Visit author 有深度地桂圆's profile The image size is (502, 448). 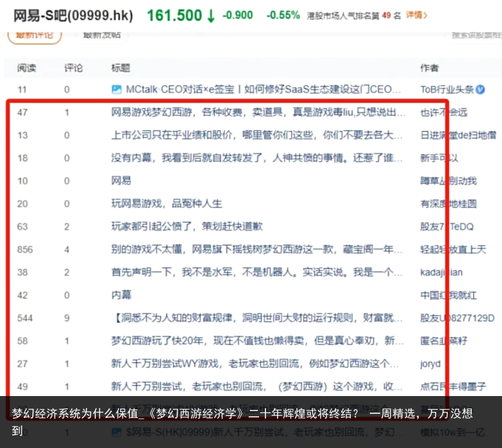coord(448,204)
